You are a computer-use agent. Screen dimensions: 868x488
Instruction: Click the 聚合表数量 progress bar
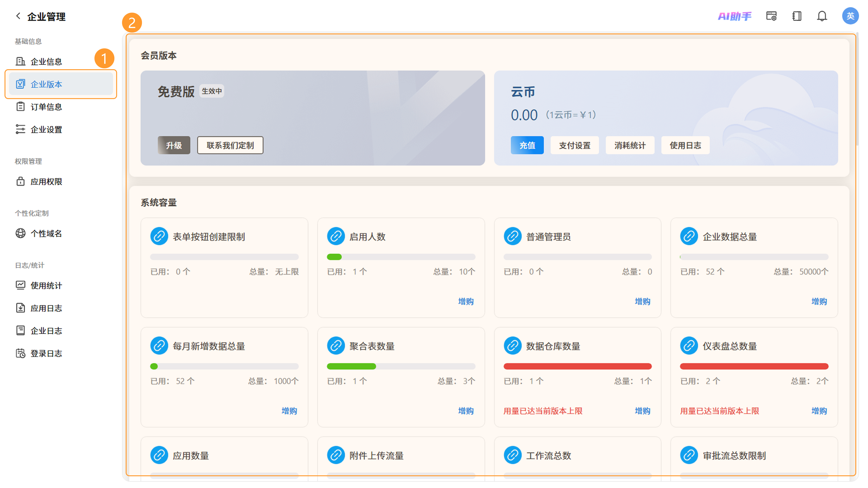point(401,366)
